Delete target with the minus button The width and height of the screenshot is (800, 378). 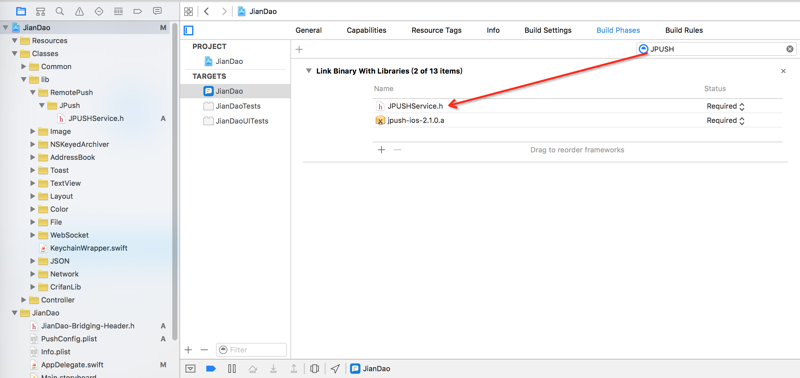(204, 349)
